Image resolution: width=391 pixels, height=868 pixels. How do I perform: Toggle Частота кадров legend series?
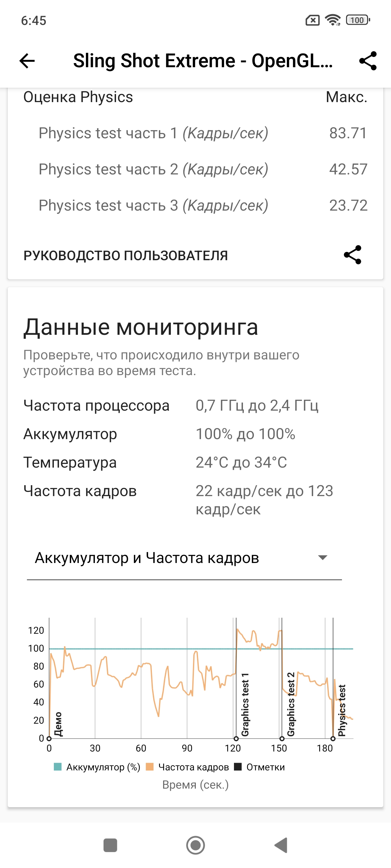(x=187, y=767)
